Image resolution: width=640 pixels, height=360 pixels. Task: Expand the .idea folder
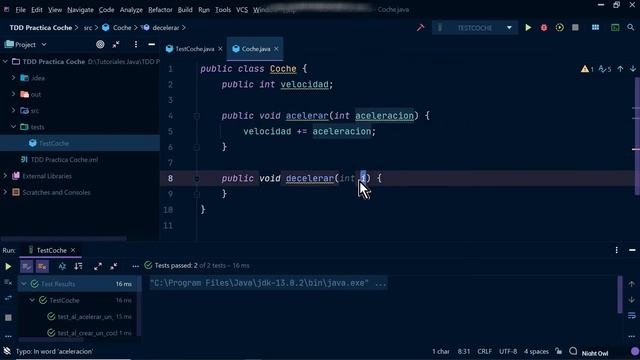(x=13, y=78)
